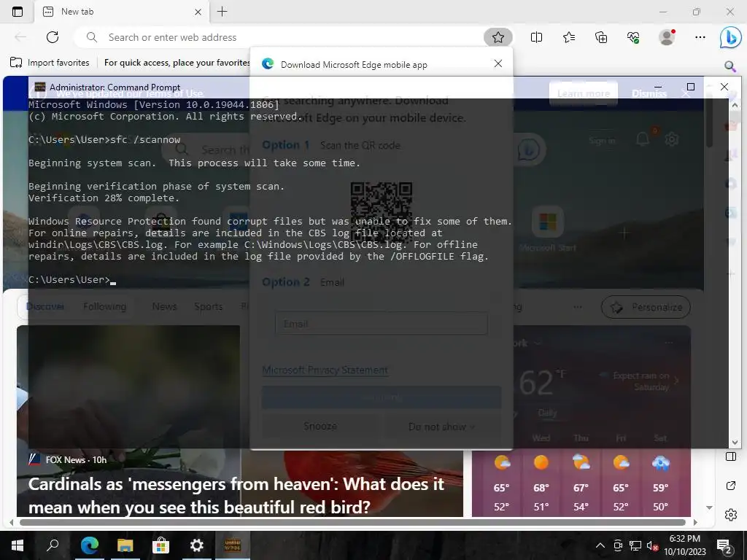Image resolution: width=747 pixels, height=560 pixels.
Task: Select the New tab browser tab
Action: (x=122, y=12)
